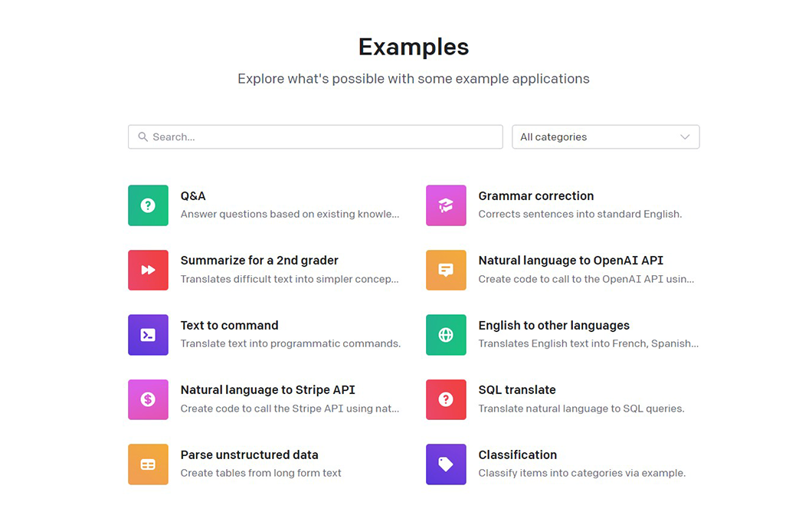Image resolution: width=812 pixels, height=525 pixels.
Task: Click the magnifying glass search icon
Action: [142, 137]
